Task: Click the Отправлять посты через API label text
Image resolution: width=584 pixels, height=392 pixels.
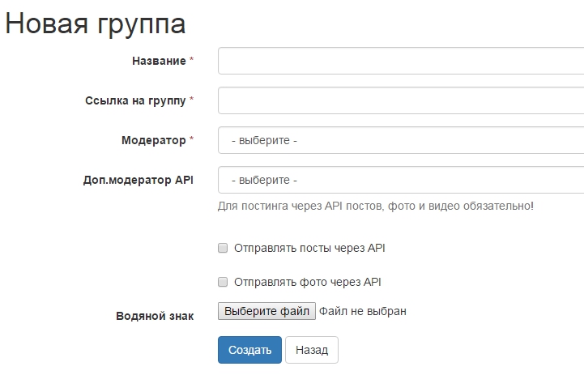Action: pos(309,248)
